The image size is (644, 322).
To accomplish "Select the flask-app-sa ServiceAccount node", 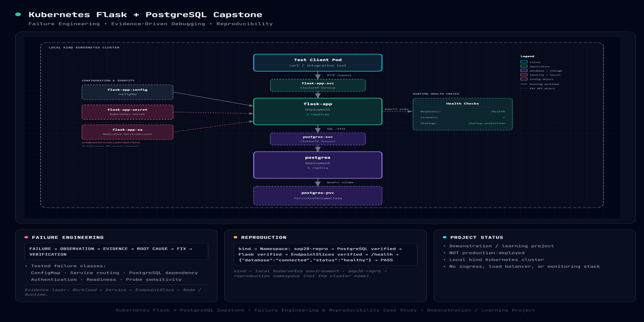I will 127,132.
